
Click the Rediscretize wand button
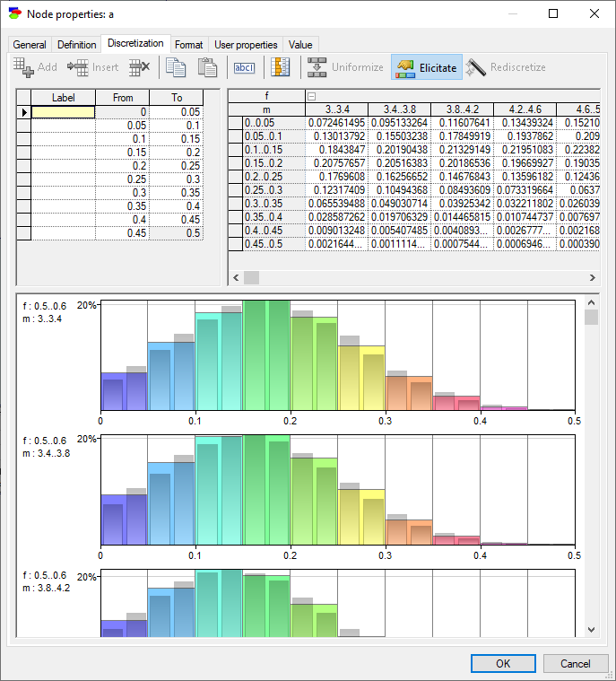click(506, 67)
